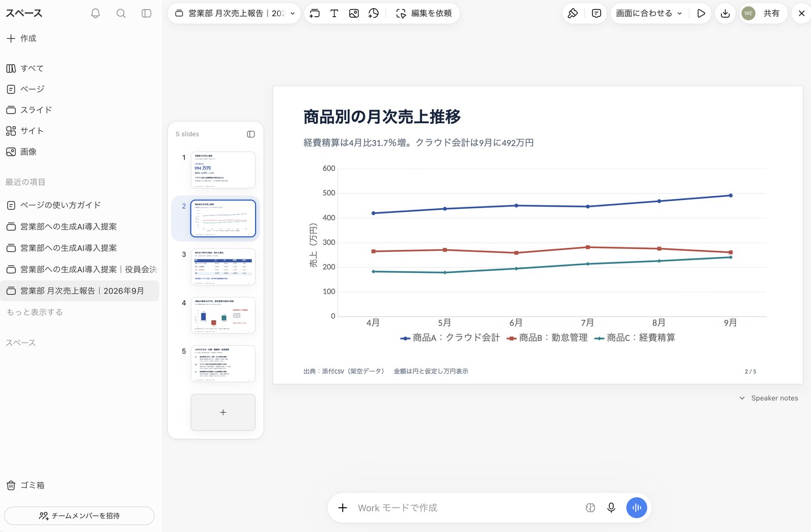
Task: Select the add comment frame tool
Action: 314,13
